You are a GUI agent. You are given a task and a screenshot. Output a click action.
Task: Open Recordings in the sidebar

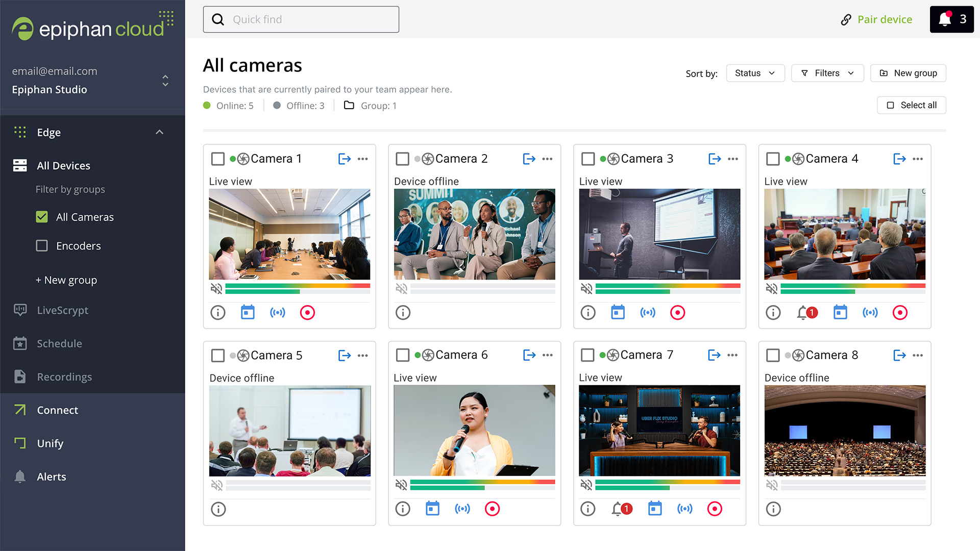(x=64, y=377)
